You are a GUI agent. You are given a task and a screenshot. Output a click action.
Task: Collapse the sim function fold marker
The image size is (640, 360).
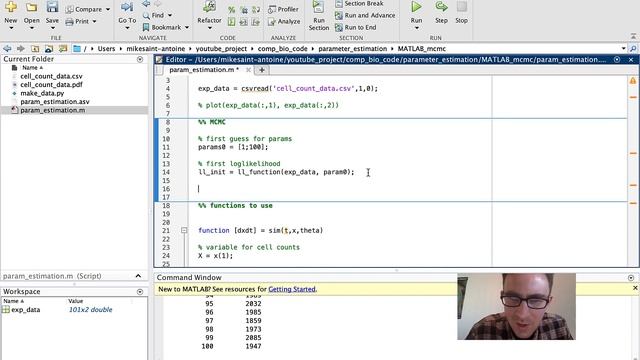(x=184, y=231)
